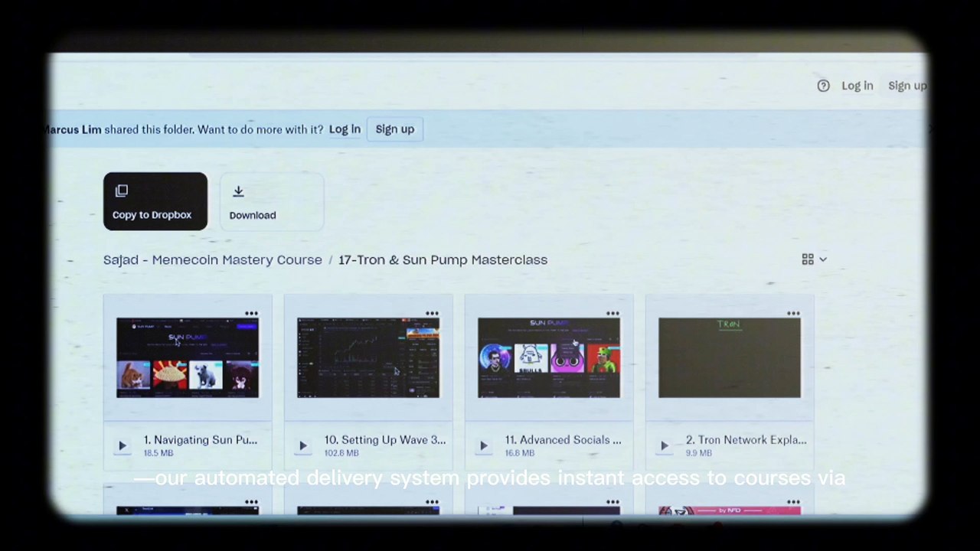Open more options for 2. Tron Network Expla...
The image size is (980, 551).
point(793,314)
